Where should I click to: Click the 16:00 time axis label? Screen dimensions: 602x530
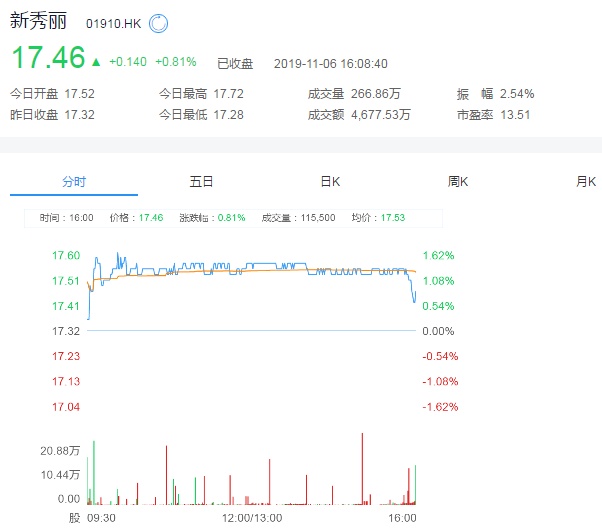pyautogui.click(x=402, y=518)
